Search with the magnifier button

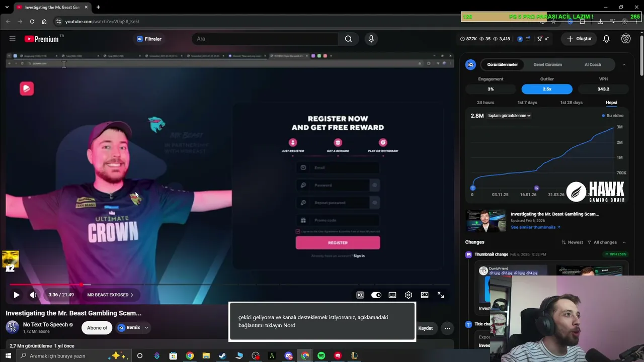348,39
